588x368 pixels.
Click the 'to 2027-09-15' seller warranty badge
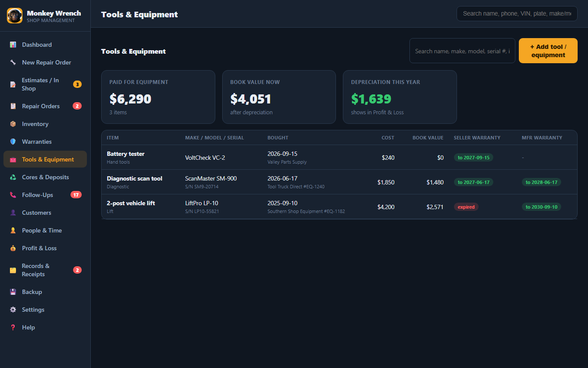click(x=473, y=158)
